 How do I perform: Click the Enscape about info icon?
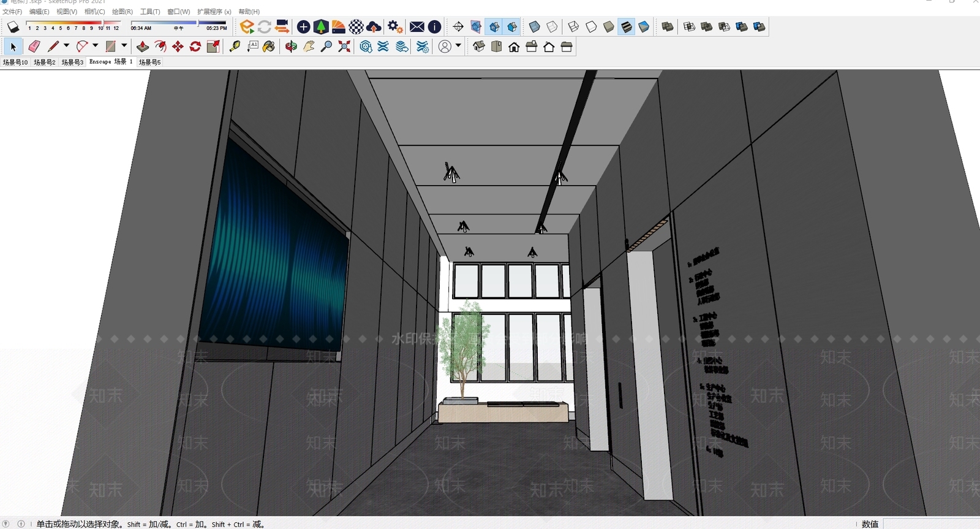click(x=434, y=26)
